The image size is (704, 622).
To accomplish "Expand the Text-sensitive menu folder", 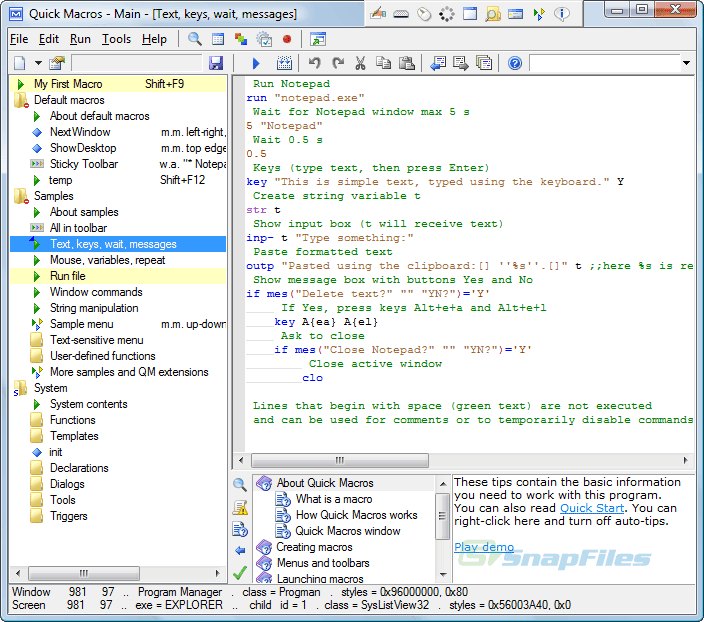I will (37, 340).
